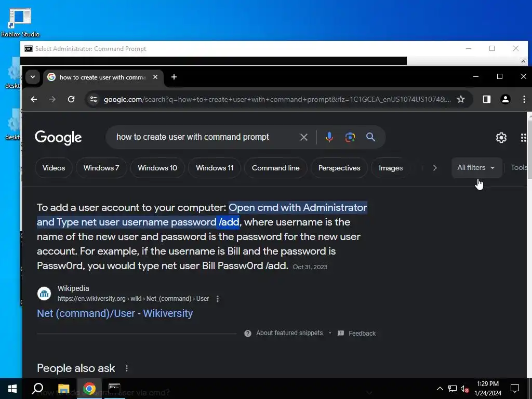Open the All filters dropdown
Screen dimensions: 532x399
pyautogui.click(x=476, y=168)
